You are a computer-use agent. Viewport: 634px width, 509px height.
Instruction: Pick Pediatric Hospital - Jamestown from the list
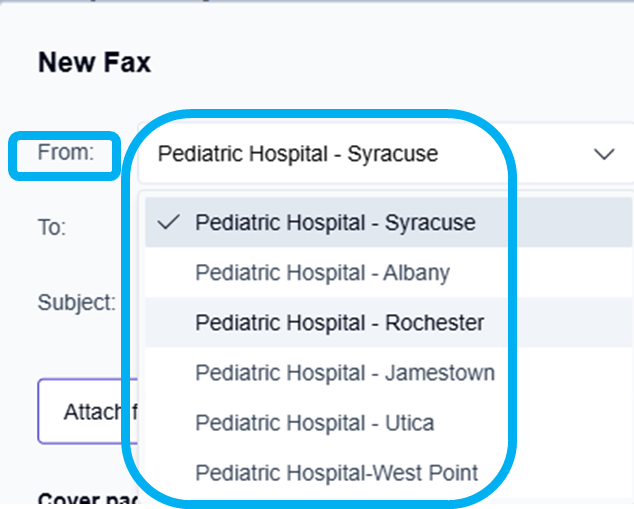pyautogui.click(x=344, y=373)
